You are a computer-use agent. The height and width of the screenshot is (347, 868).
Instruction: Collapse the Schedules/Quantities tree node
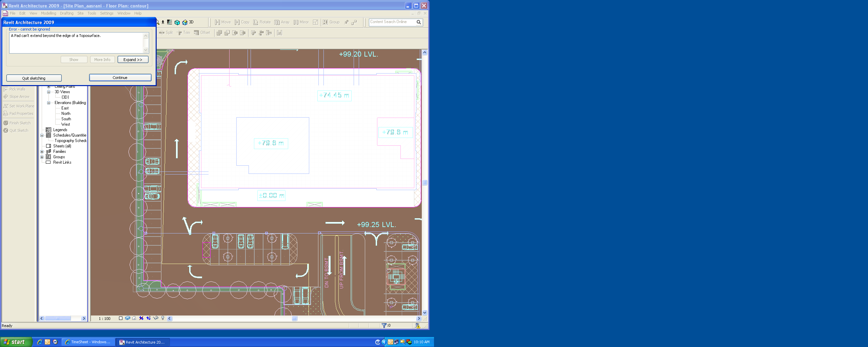click(42, 135)
